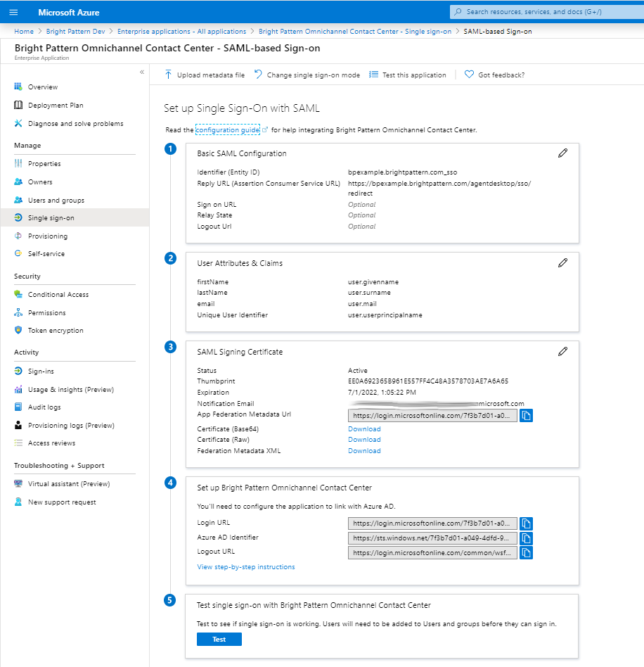
Task: Open New support request
Action: (62, 502)
